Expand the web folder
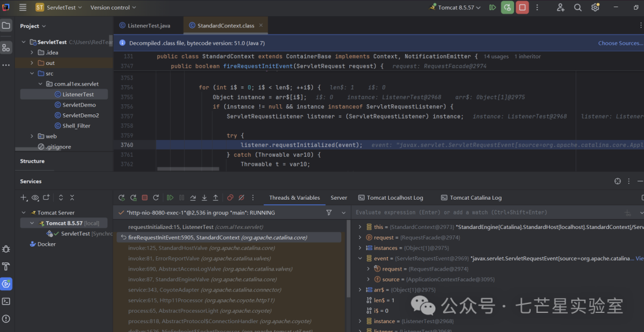 pyautogui.click(x=32, y=136)
